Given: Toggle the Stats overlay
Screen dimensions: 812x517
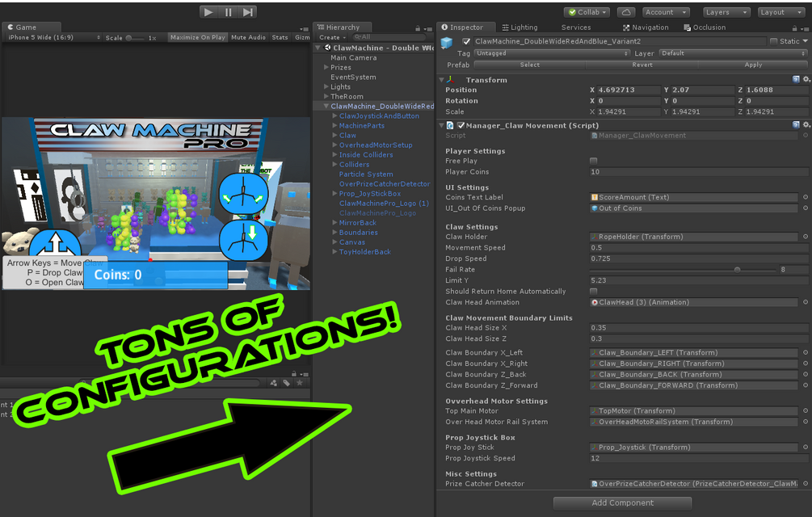Looking at the screenshot, I should pyautogui.click(x=280, y=37).
